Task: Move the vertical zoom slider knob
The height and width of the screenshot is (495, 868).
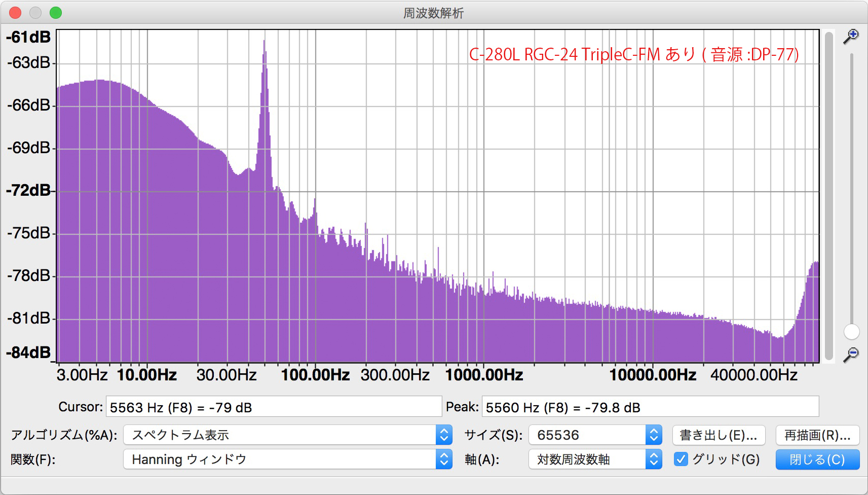Action: [851, 332]
